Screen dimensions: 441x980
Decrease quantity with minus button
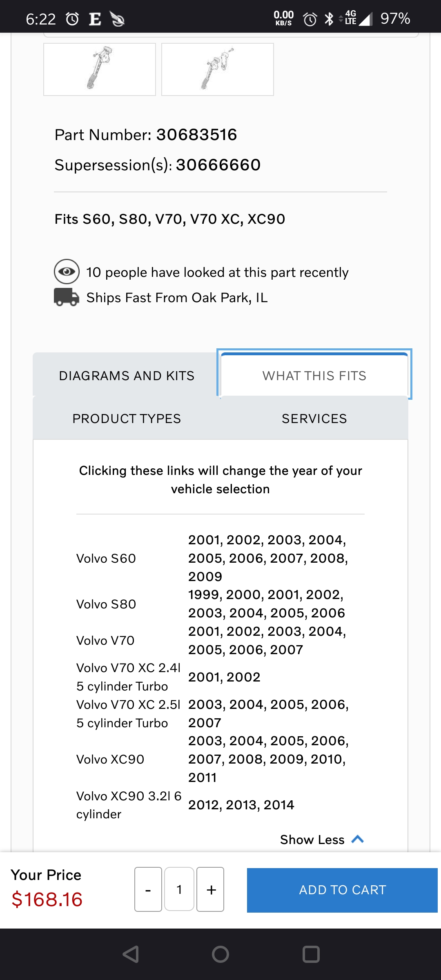point(148,889)
